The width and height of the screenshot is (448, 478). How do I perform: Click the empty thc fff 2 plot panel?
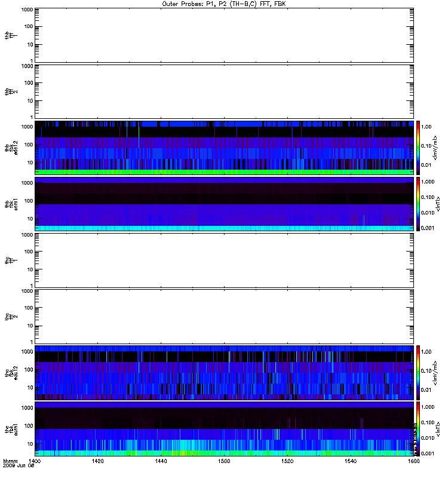tap(224, 317)
